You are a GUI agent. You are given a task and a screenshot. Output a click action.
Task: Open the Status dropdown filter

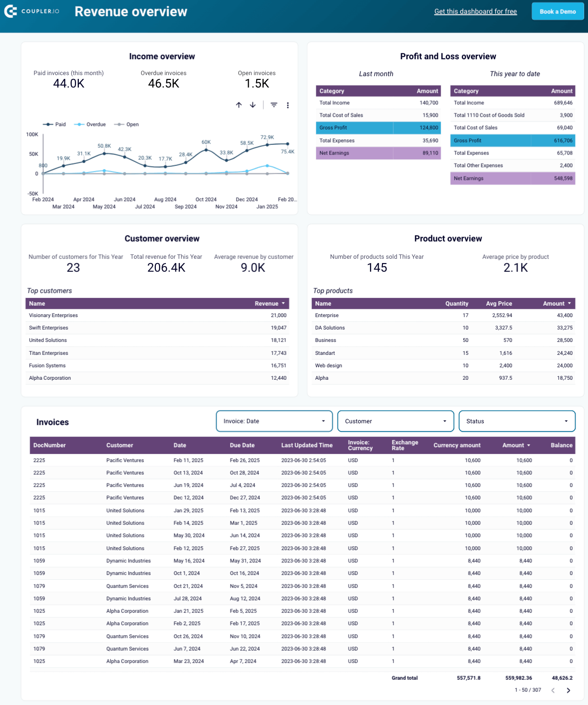tap(517, 421)
